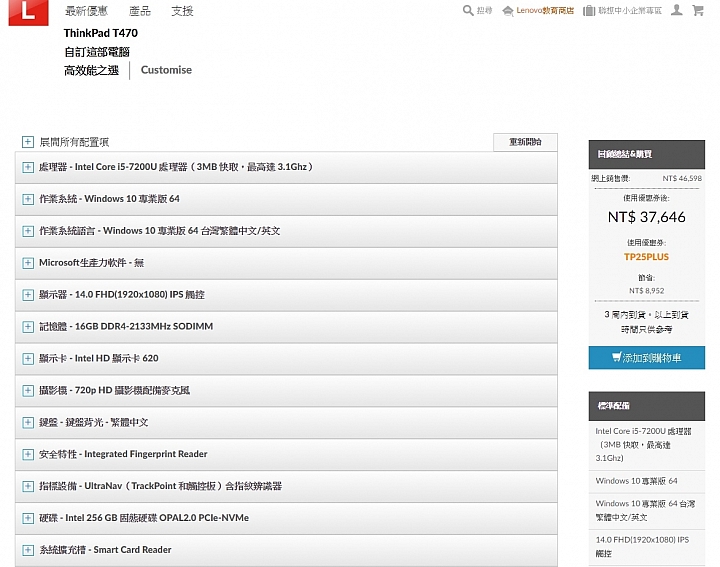720x567 pixels.
Task: Expand the 作業系統語言 row
Action: tap(286, 231)
